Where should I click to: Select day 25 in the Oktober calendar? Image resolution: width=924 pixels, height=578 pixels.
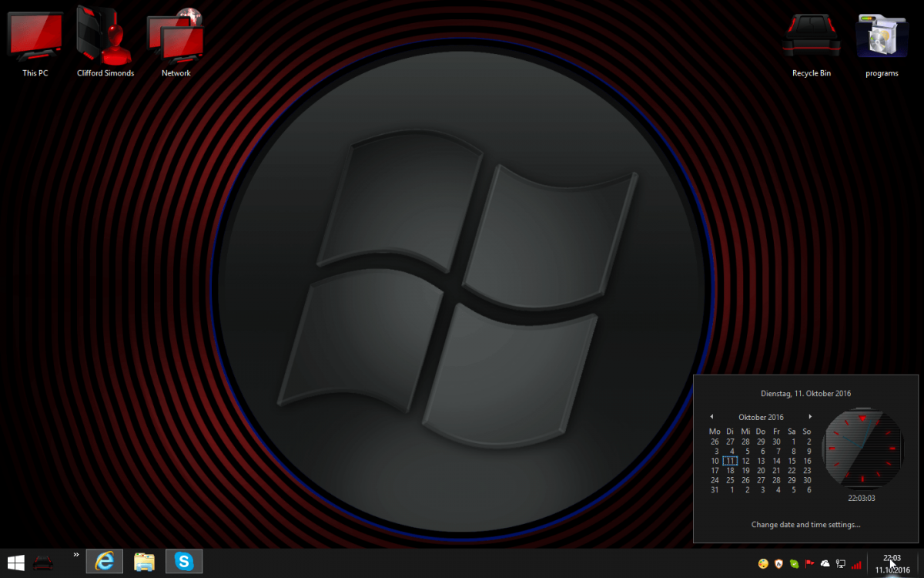point(730,480)
